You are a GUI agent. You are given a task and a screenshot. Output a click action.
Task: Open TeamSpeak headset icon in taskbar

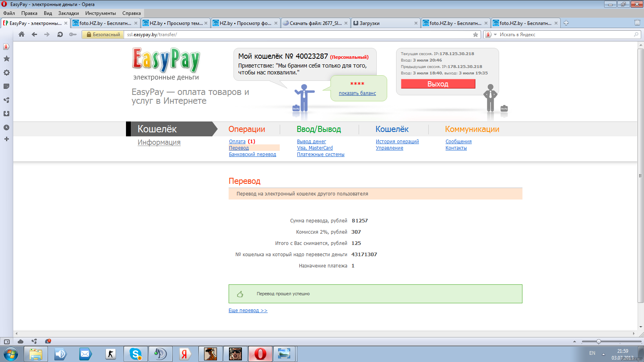tap(161, 354)
